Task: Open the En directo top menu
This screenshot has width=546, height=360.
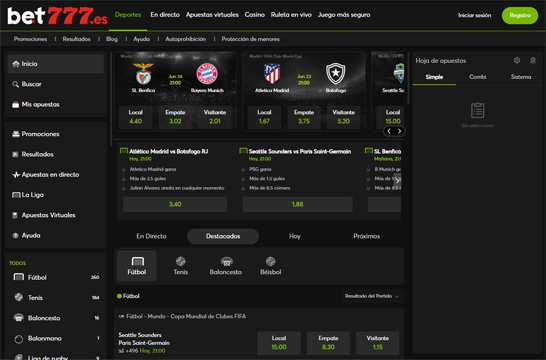Action: 165,15
